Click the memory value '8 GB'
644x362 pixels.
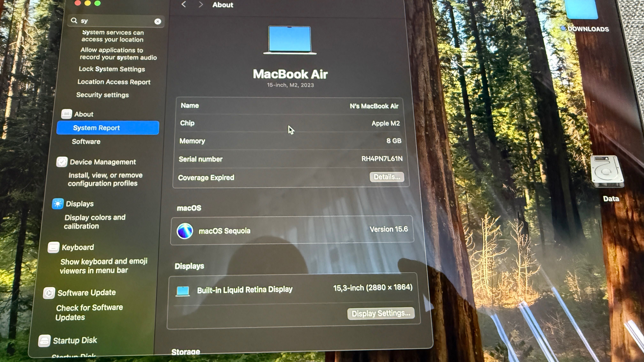[394, 141]
